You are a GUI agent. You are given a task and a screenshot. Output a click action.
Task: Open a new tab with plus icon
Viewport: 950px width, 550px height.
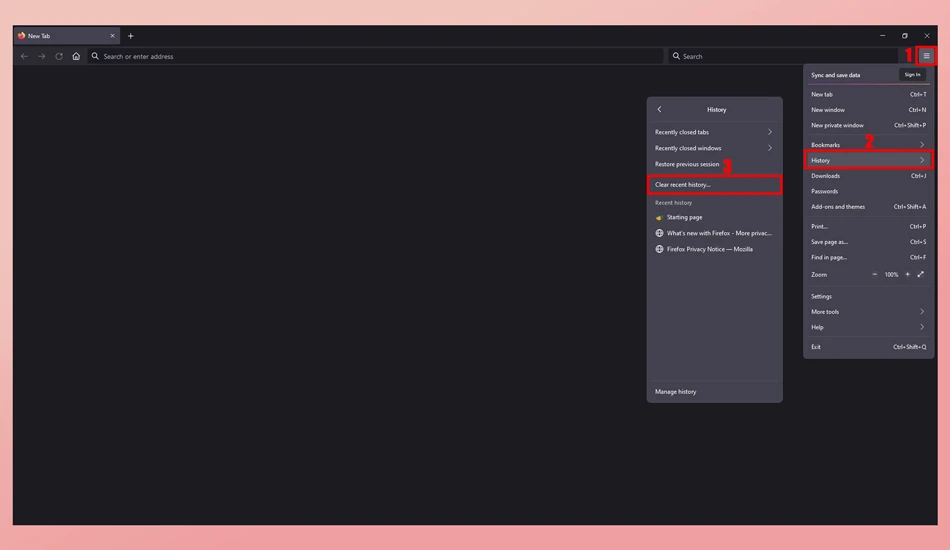click(130, 36)
